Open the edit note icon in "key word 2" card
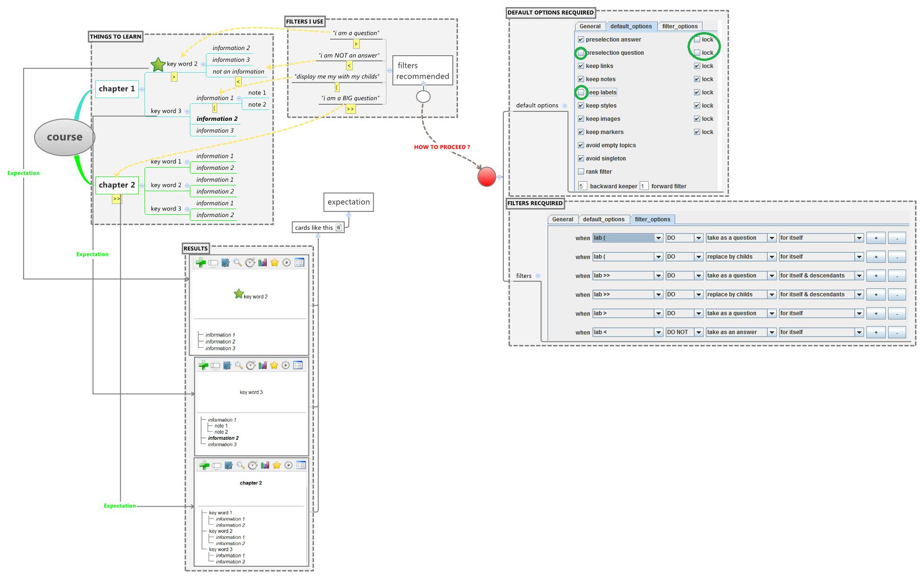Viewport: 924px width, 579px height. pyautogui.click(x=225, y=262)
